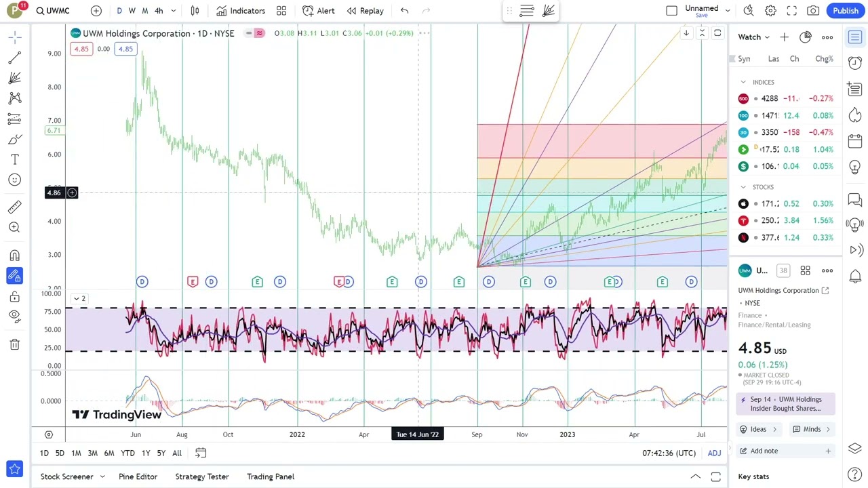Select the brush drawing tool
This screenshot has height=488, width=868.
[x=14, y=140]
